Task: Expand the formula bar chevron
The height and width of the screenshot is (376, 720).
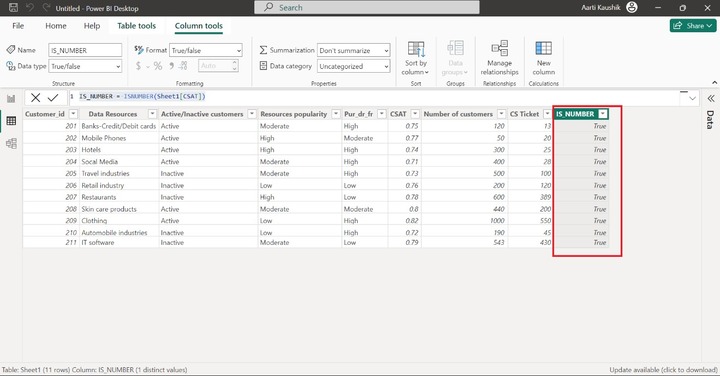Action: point(692,98)
